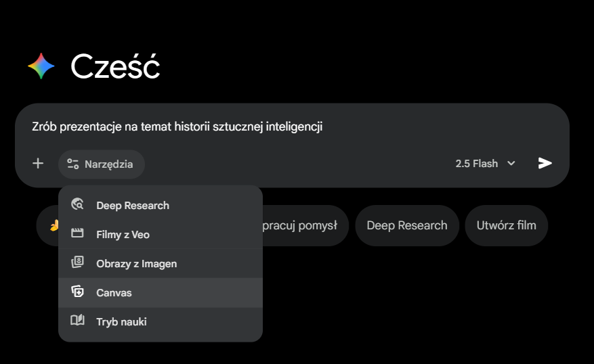Click the Gemini sparkle logo
Viewport: 594px width, 364px height.
pos(41,66)
